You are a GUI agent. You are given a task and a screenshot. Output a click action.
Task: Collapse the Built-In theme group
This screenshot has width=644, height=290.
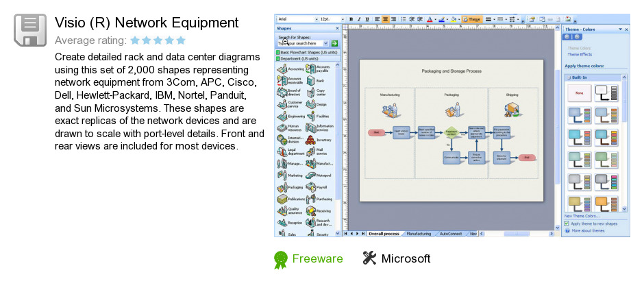point(567,77)
